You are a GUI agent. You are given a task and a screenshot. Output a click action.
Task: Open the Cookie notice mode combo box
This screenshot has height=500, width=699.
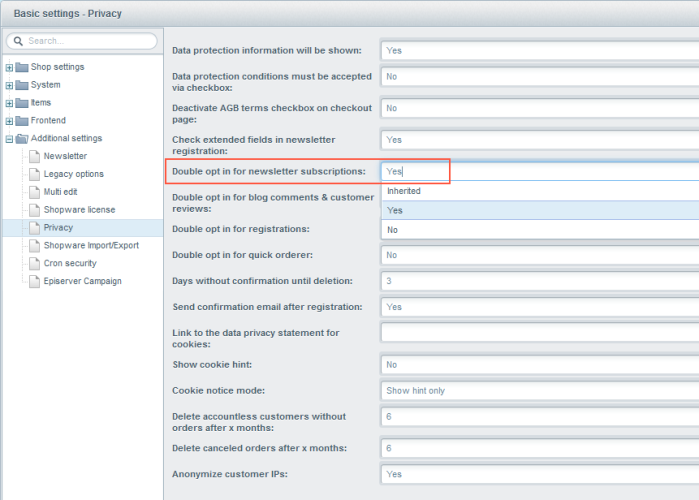click(x=540, y=390)
